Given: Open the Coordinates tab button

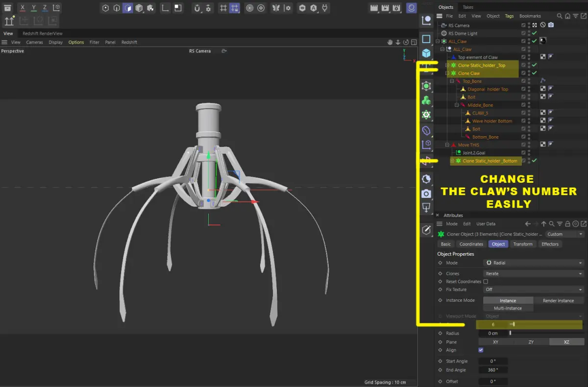Looking at the screenshot, I should 471,244.
